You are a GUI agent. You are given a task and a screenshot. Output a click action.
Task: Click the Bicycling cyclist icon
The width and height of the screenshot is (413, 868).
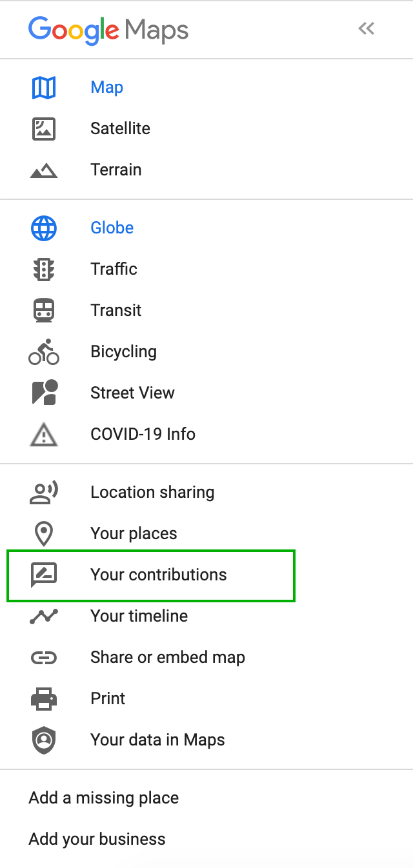[44, 352]
